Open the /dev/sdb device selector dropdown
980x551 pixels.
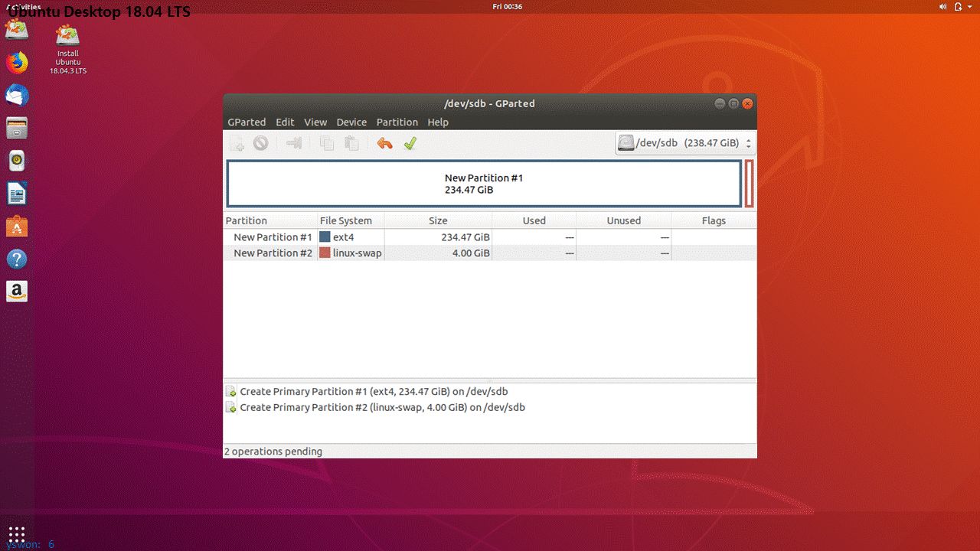(685, 143)
